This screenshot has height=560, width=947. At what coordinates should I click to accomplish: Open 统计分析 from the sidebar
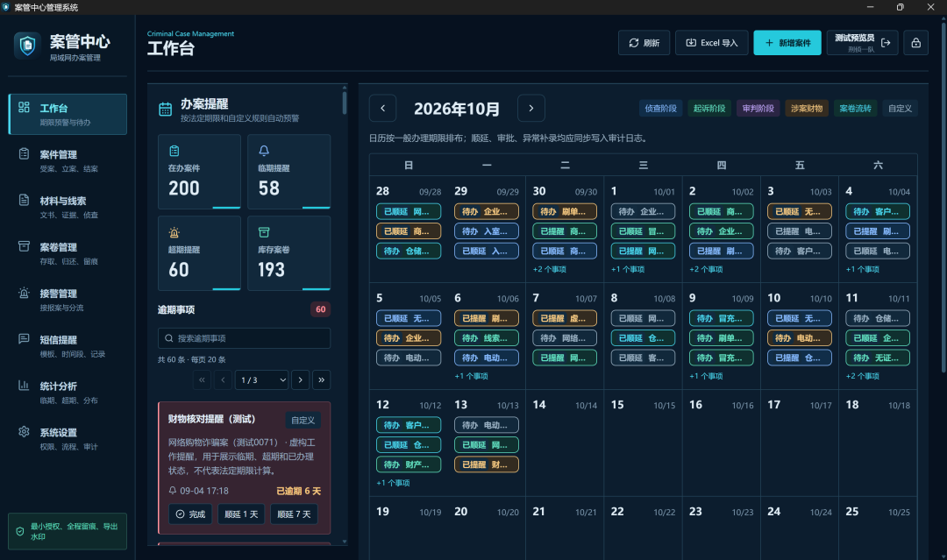[x=67, y=393]
